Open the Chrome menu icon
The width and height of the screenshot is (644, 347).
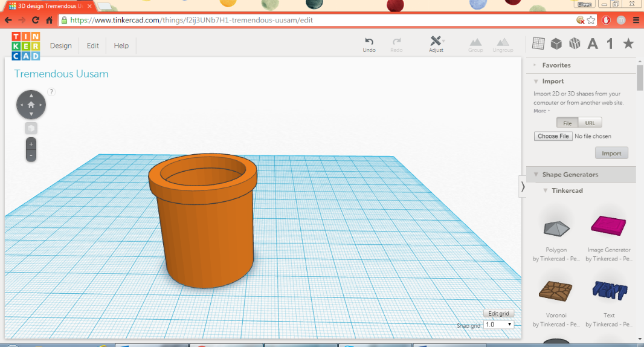(x=636, y=20)
